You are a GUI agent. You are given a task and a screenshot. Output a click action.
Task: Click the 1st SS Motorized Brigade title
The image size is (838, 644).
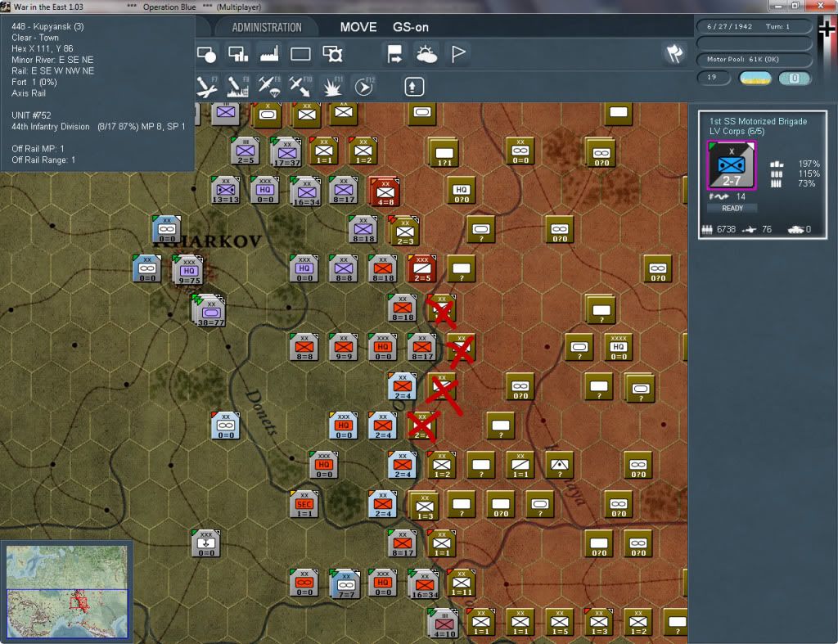(758, 121)
